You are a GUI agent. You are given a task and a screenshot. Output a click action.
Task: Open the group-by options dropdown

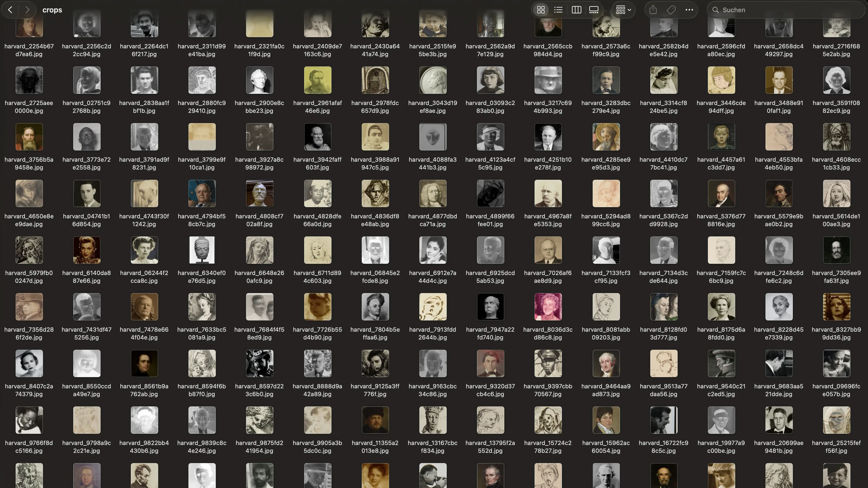(623, 10)
